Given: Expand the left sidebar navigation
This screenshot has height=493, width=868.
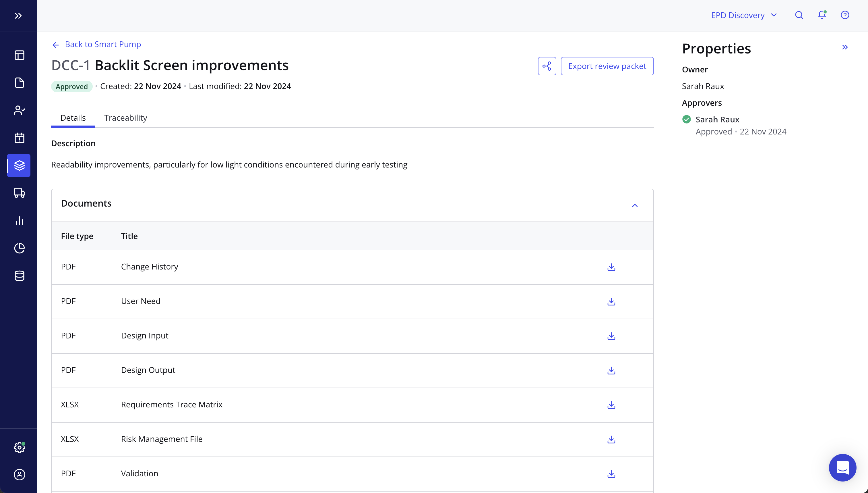Looking at the screenshot, I should click(18, 16).
